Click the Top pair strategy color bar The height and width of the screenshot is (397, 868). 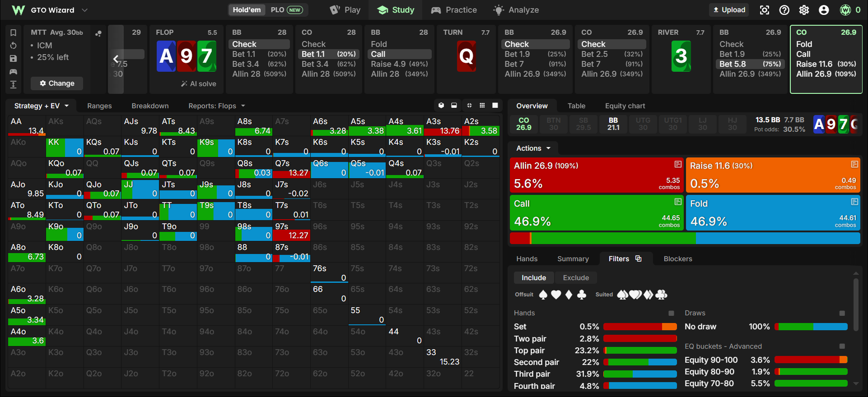coord(640,351)
